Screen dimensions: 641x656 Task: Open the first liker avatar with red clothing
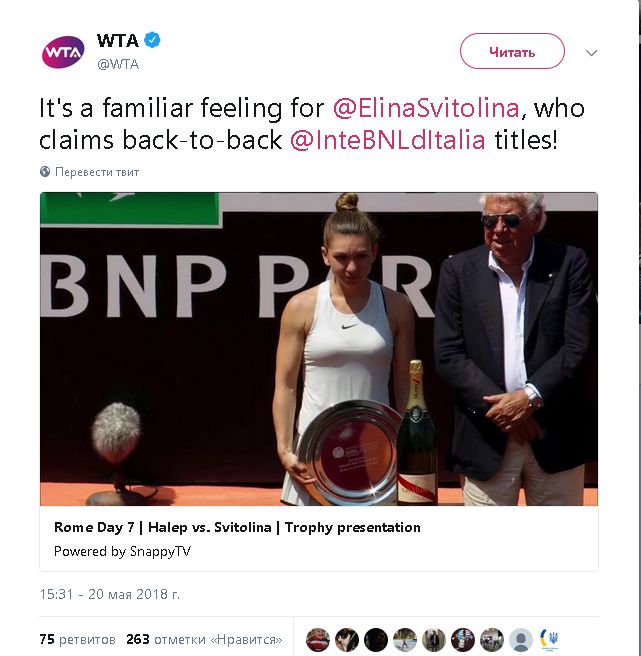318,639
